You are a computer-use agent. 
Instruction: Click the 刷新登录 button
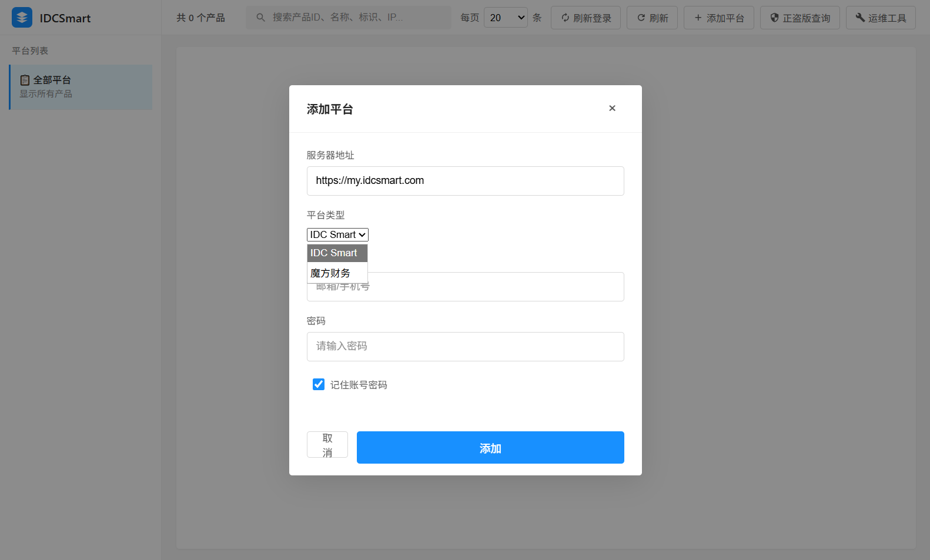[x=586, y=18]
